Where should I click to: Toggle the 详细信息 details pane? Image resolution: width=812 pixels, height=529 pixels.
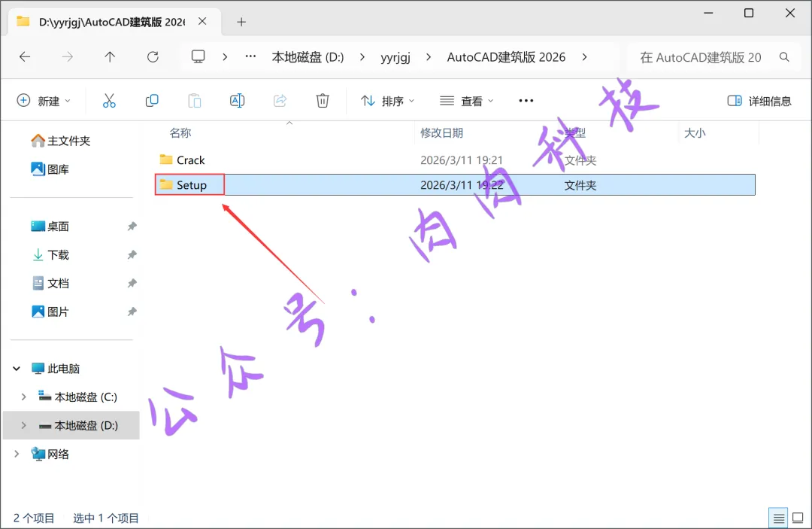pos(759,101)
